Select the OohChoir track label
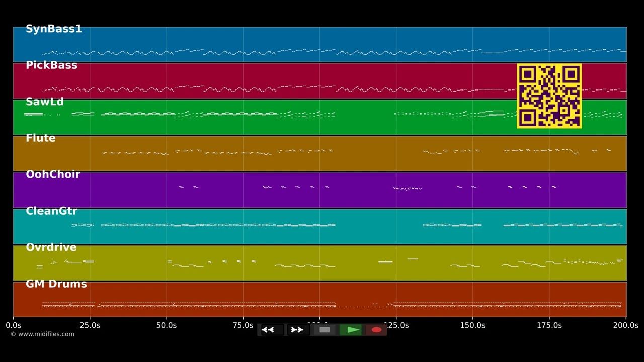This screenshot has height=362, width=644. pyautogui.click(x=53, y=174)
